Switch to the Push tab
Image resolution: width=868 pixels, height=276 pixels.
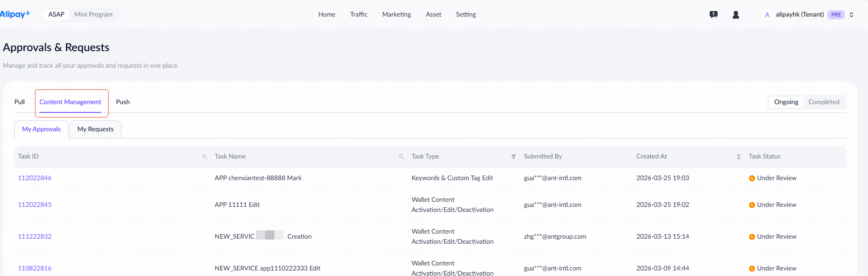click(122, 102)
